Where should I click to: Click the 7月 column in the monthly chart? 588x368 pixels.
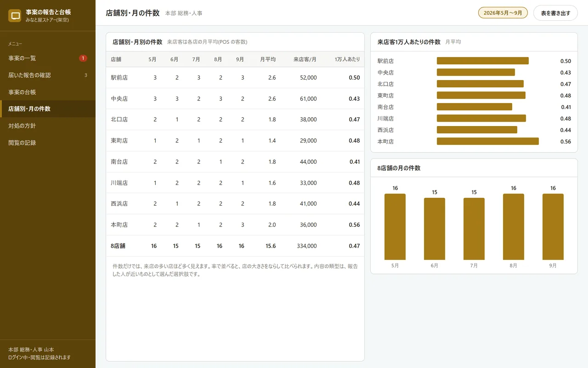[x=474, y=229]
